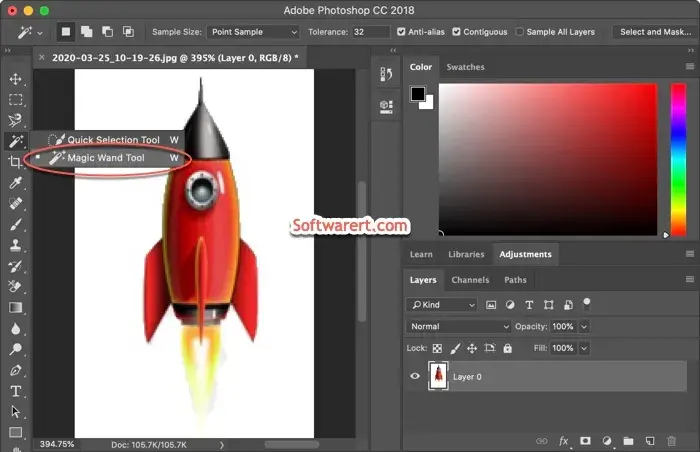Toggle layer filtering on/off switch
Viewport: 700px width, 452px height.
pos(587,304)
